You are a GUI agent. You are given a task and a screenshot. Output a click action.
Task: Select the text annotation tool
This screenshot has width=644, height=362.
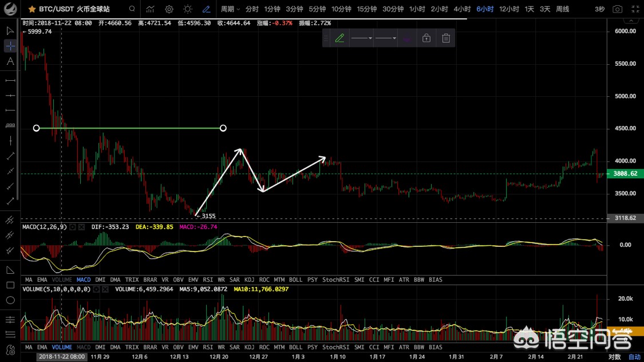[10, 61]
